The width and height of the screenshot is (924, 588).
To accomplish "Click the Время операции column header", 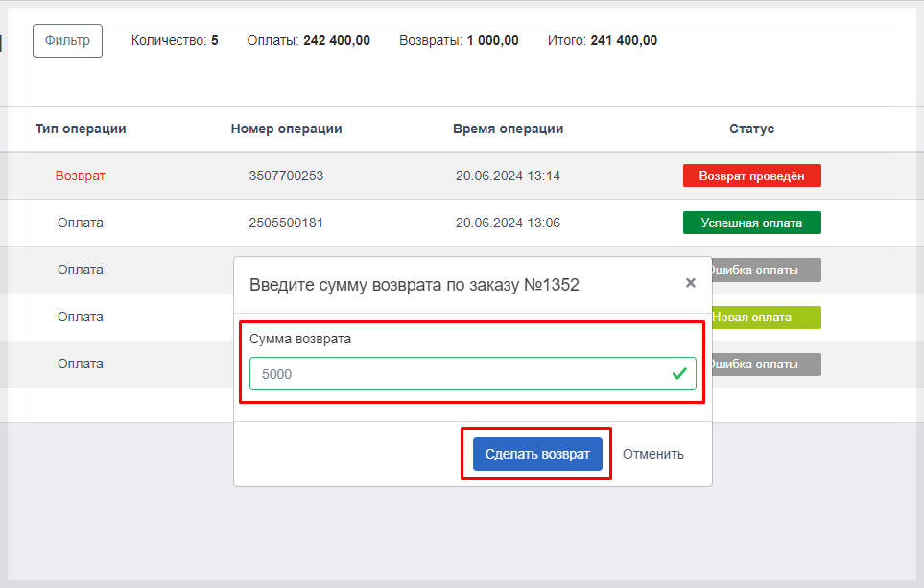I will pyautogui.click(x=508, y=129).
